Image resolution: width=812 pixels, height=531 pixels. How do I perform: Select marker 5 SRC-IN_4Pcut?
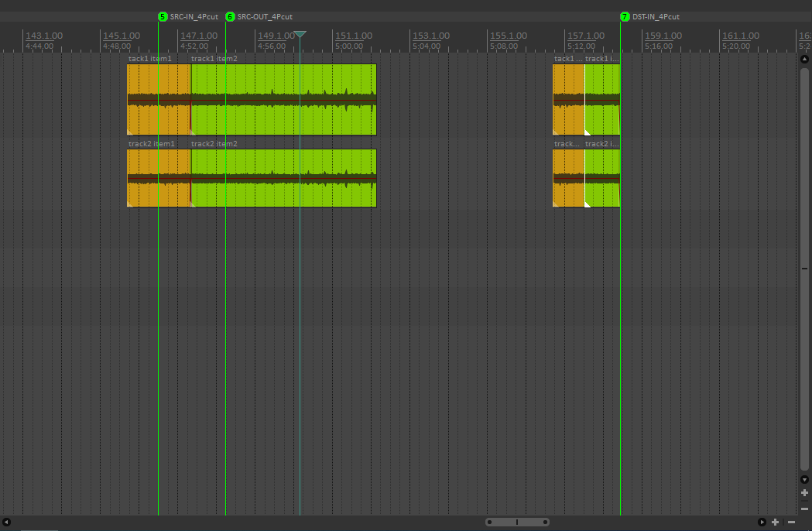[x=163, y=16]
